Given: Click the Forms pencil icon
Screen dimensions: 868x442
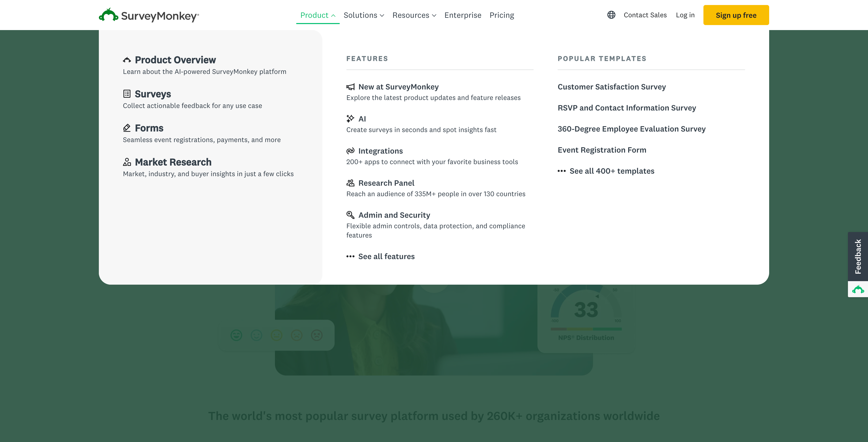Looking at the screenshot, I should [127, 128].
